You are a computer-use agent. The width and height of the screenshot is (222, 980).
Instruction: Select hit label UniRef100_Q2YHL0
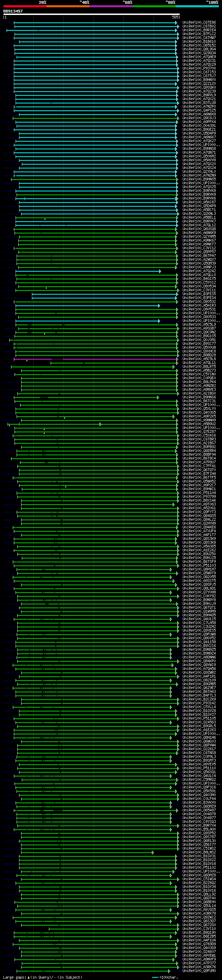199,172
